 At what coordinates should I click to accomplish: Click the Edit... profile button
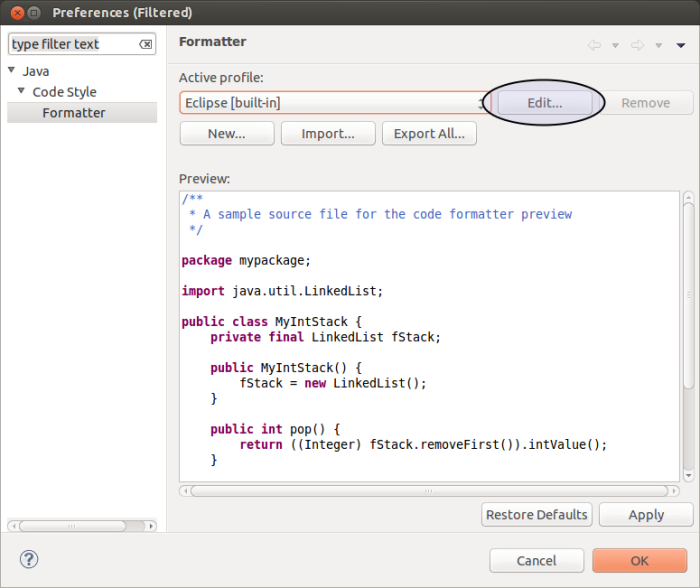[545, 103]
